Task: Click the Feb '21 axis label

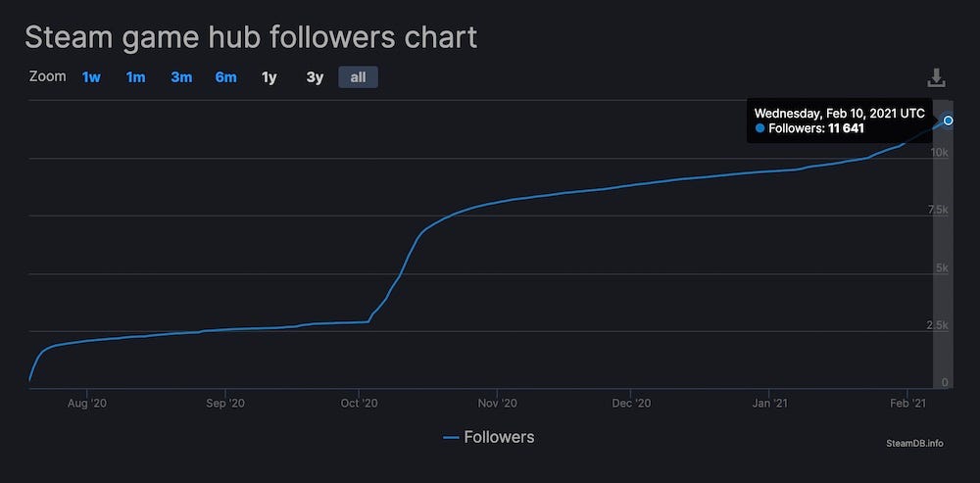Action: 906,403
